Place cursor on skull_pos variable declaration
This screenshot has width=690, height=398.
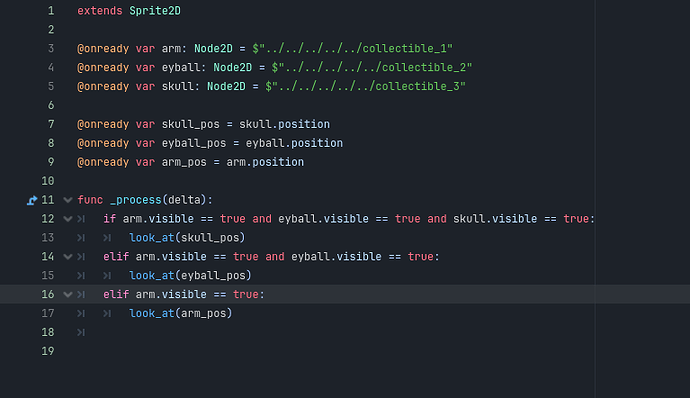191,124
